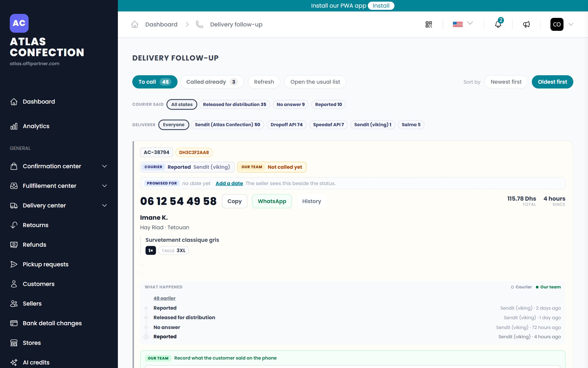Open WhatsApp for this customer
588x368 pixels.
pos(272,201)
